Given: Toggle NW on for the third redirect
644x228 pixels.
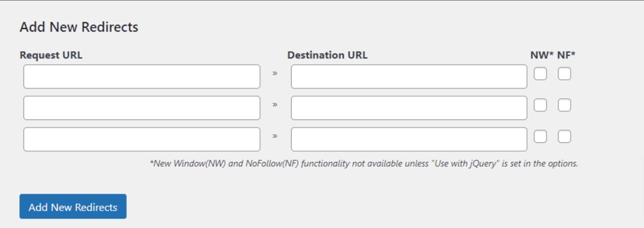Looking at the screenshot, I should [x=541, y=136].
